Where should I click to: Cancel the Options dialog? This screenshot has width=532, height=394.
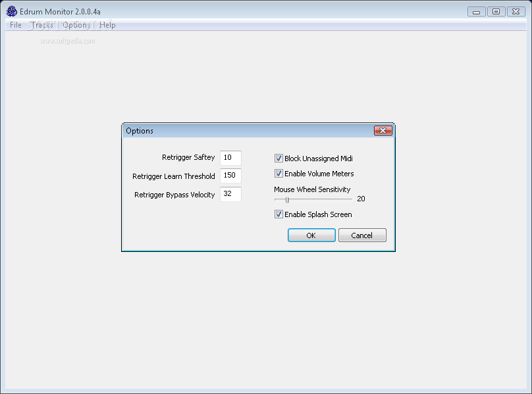click(x=362, y=235)
